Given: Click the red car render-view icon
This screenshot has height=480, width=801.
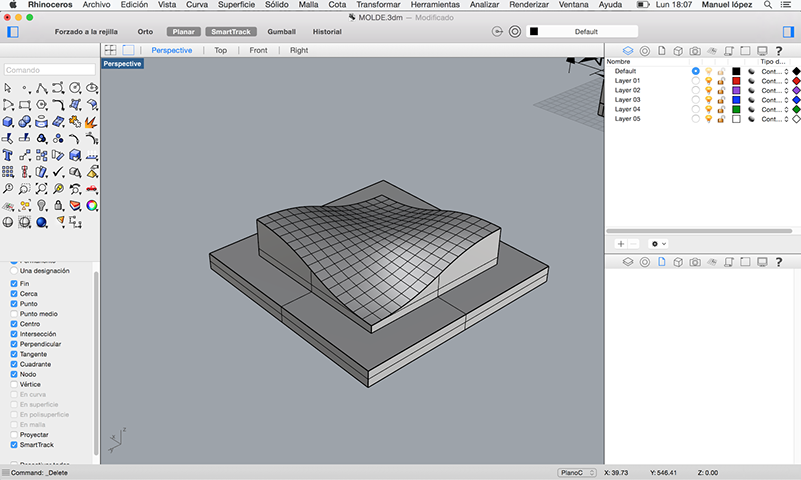Looking at the screenshot, I should [92, 189].
